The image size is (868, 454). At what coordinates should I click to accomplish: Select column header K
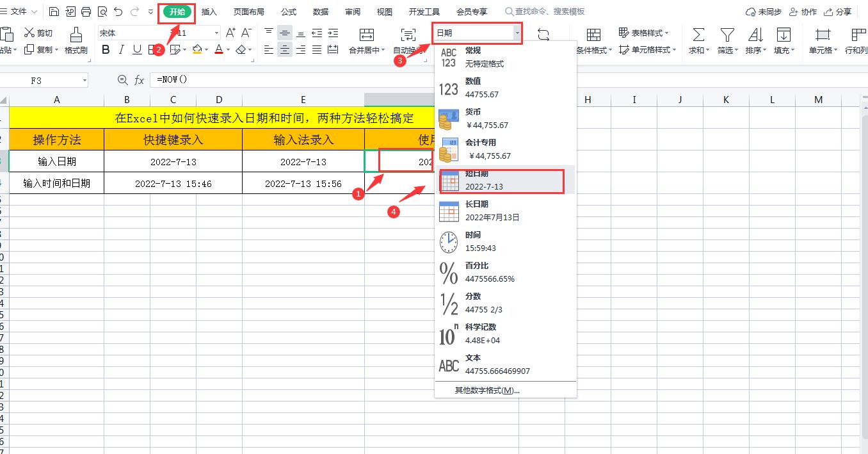point(726,99)
